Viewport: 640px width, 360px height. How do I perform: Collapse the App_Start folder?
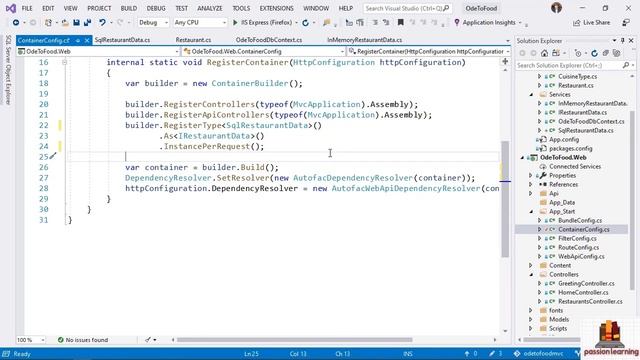tap(531, 212)
